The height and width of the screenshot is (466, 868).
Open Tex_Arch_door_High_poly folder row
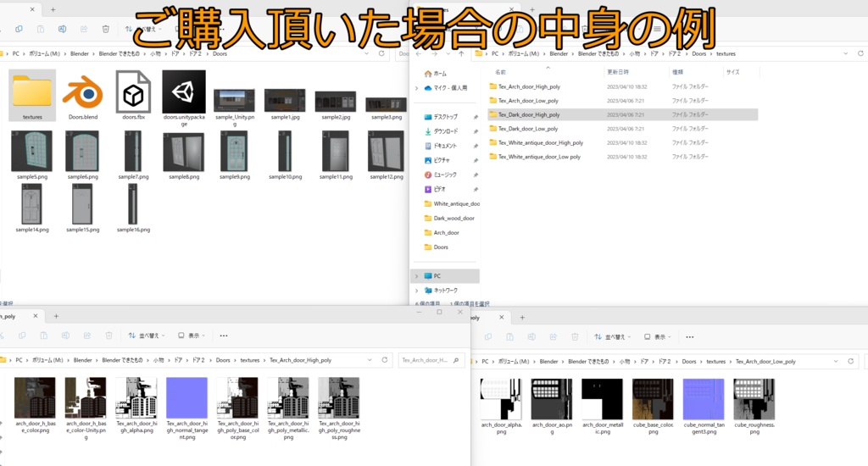tap(623, 86)
